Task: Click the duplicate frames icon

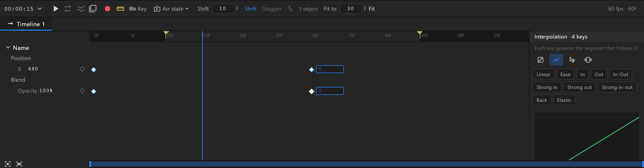Action: click(x=93, y=9)
